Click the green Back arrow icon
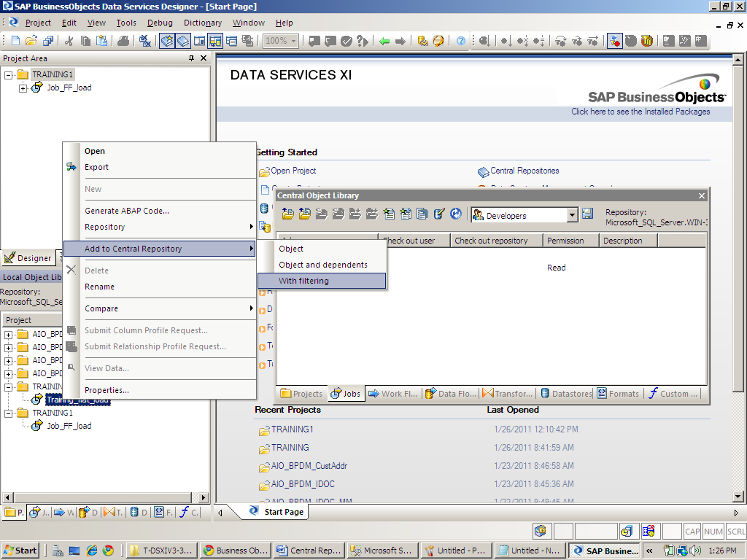Image resolution: width=747 pixels, height=560 pixels. [x=384, y=41]
